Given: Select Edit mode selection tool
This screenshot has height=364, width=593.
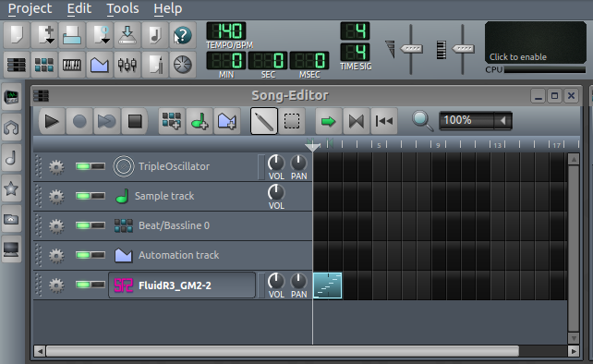Looking at the screenshot, I should [292, 121].
